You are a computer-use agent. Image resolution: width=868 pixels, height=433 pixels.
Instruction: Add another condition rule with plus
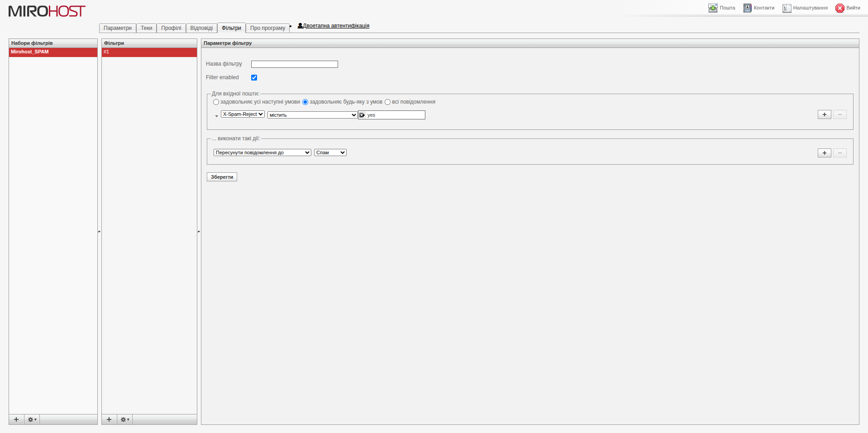825,114
